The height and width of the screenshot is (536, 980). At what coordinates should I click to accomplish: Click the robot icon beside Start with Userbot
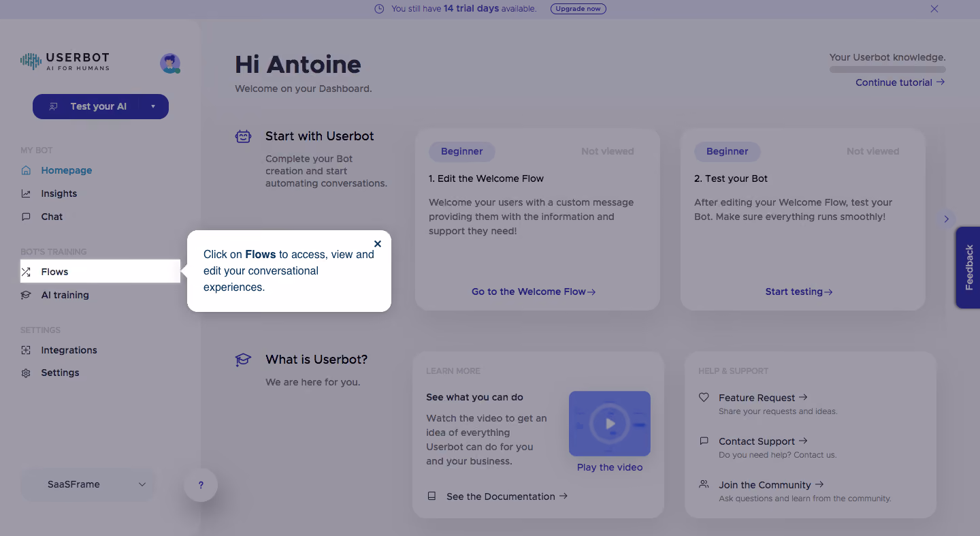243,136
